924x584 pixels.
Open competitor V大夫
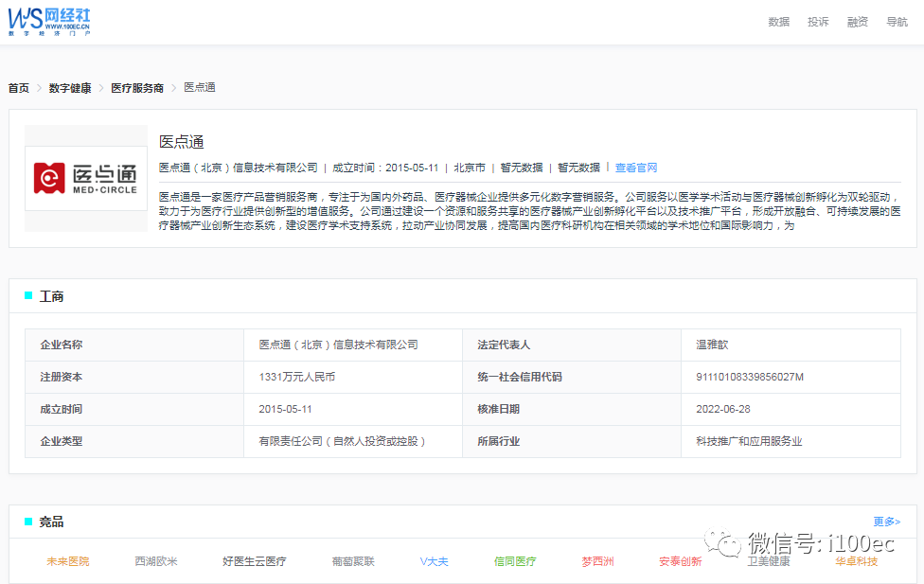pos(435,561)
